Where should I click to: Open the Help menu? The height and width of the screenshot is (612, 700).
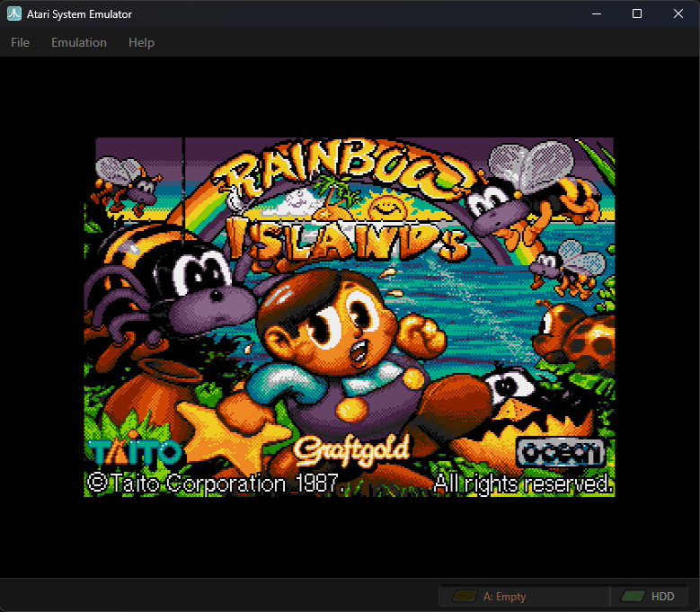tap(141, 42)
